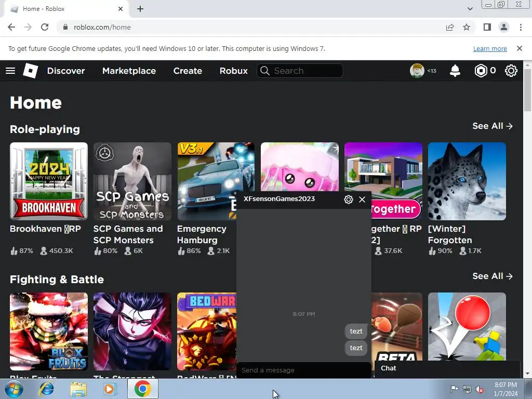The width and height of the screenshot is (532, 399).
Task: Click the chat username XFsensonGames2023
Action: [279, 199]
